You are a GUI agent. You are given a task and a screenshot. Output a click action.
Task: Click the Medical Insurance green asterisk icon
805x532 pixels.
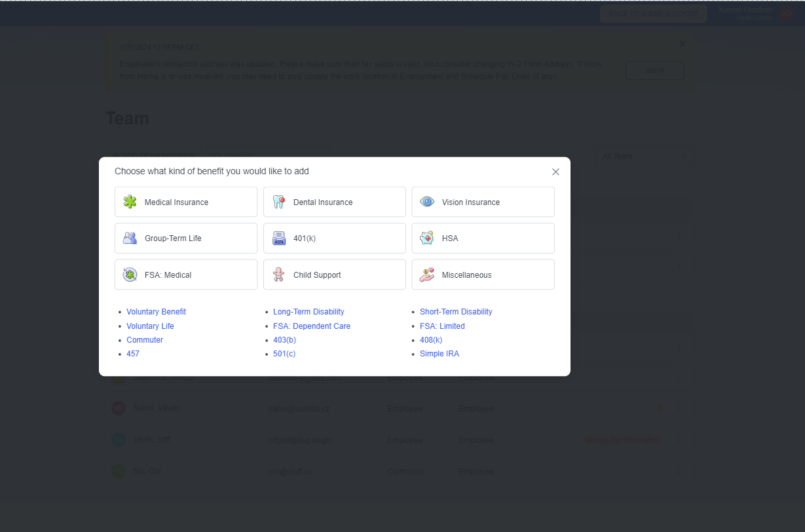pyautogui.click(x=130, y=202)
